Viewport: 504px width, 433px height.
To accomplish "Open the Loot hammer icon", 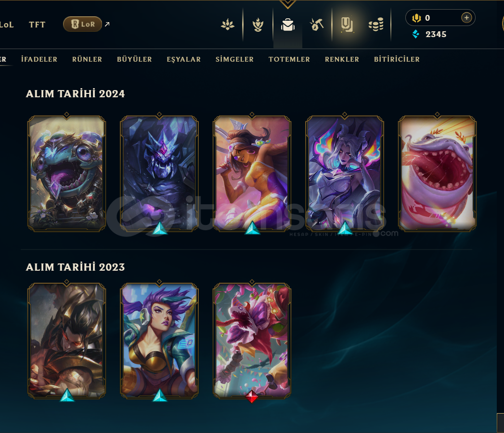I will pos(317,25).
